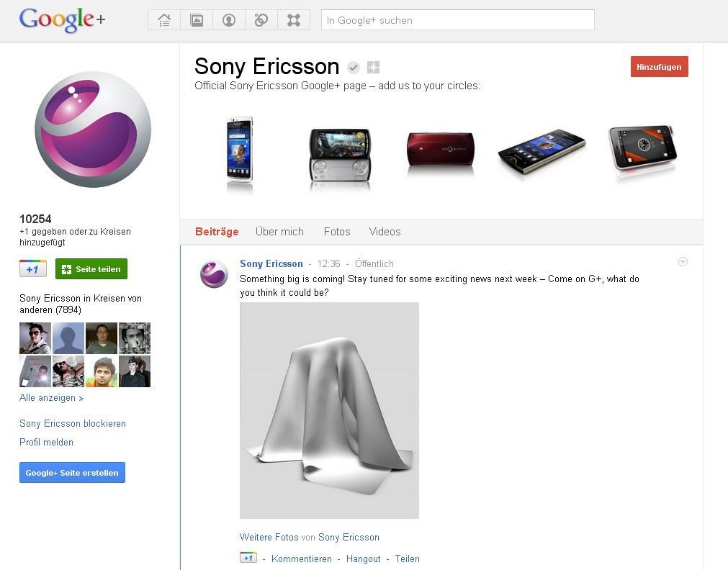Image resolution: width=728 pixels, height=570 pixels.
Task: Toggle +1 on the Sony Ericsson post
Action: [248, 558]
